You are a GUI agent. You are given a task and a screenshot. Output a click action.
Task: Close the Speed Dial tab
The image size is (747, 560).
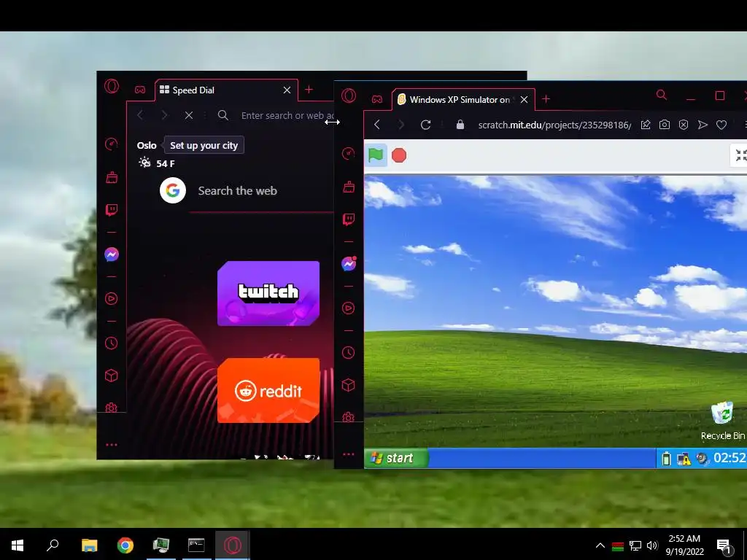287,90
